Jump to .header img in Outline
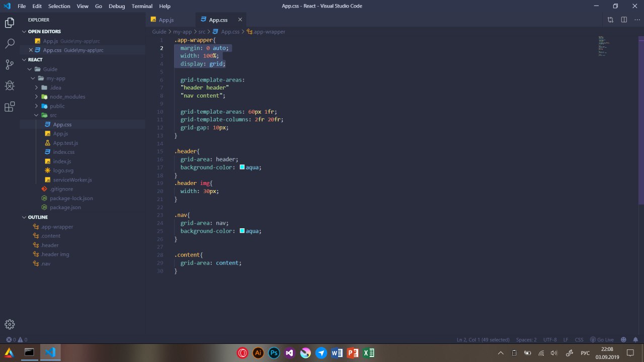 point(55,254)
